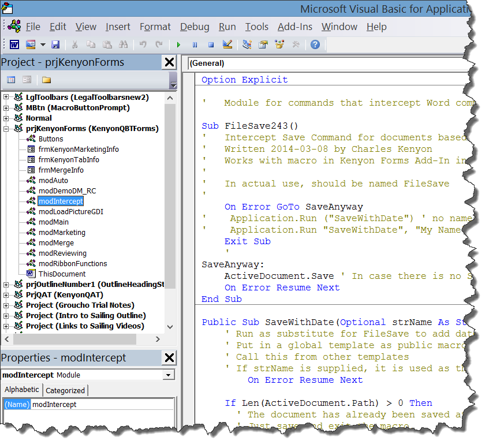Viewport: 489px width, 448px height.
Task: Expand Project (Links to Sailing Videos) node
Action: pos(6,326)
